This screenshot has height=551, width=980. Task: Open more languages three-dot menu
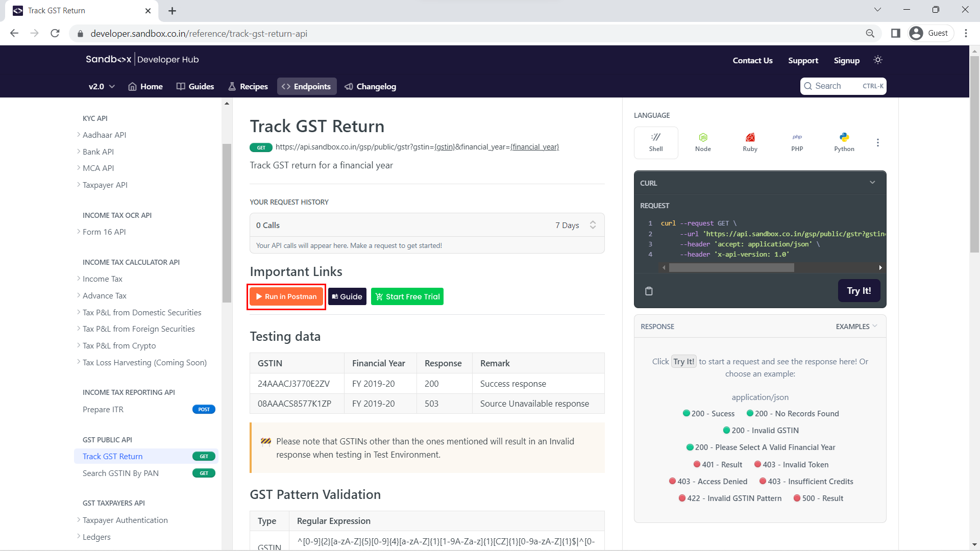[878, 143]
